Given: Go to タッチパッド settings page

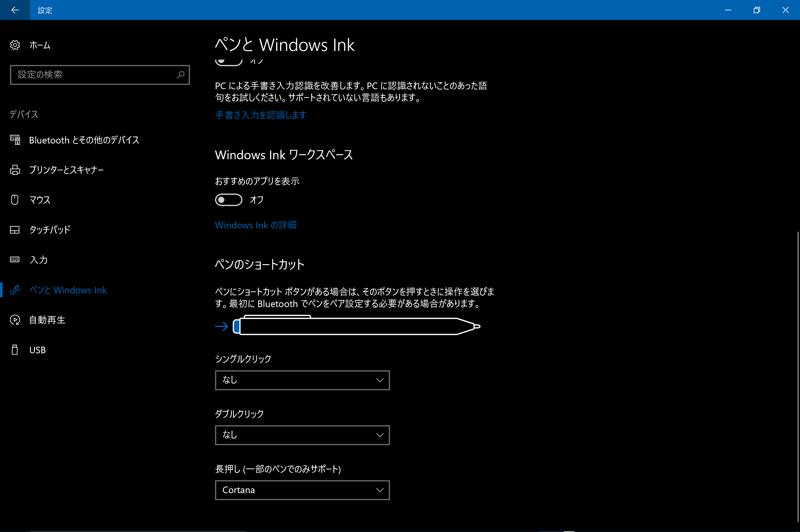Looking at the screenshot, I should [x=50, y=230].
